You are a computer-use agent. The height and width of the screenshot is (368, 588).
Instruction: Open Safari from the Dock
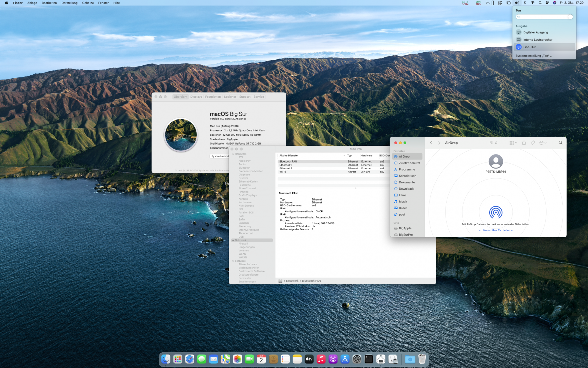coord(190,359)
